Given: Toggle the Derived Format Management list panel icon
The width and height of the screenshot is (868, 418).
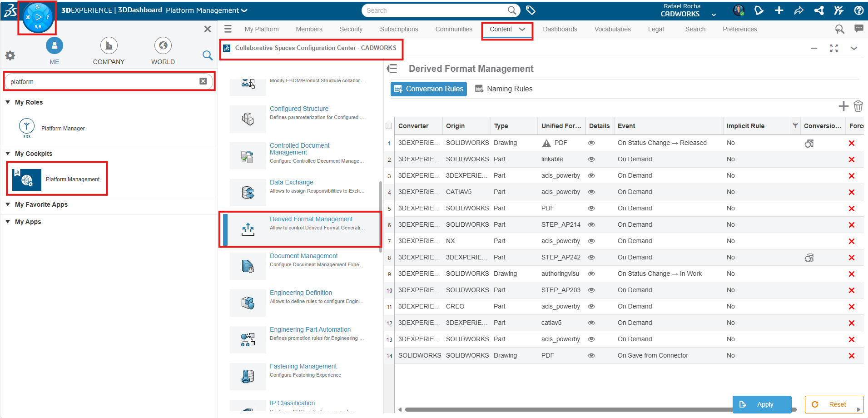Looking at the screenshot, I should (392, 69).
